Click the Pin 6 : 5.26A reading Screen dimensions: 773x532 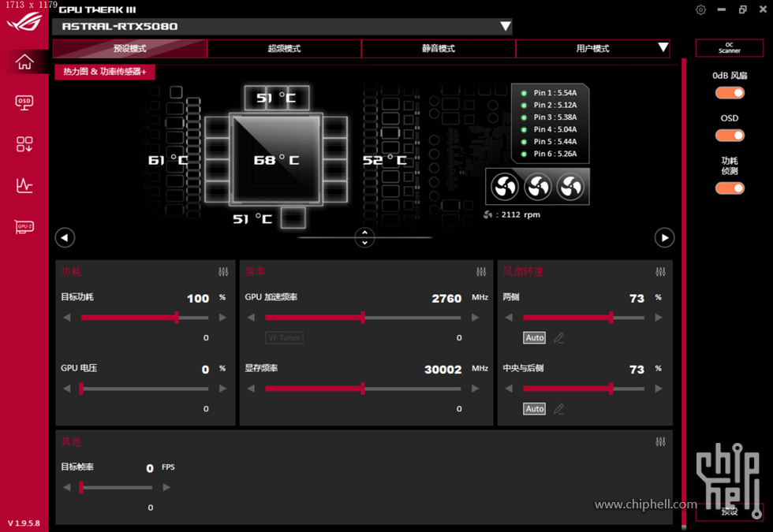tap(555, 154)
